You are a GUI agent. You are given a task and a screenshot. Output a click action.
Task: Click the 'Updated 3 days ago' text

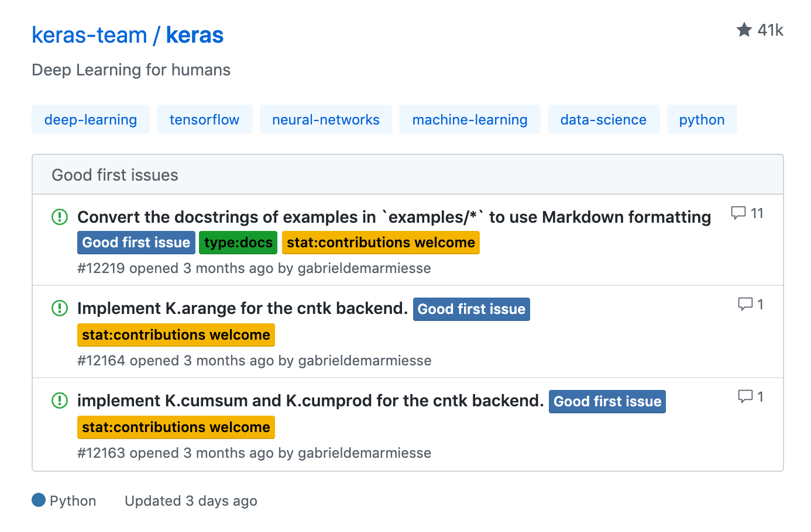click(191, 501)
